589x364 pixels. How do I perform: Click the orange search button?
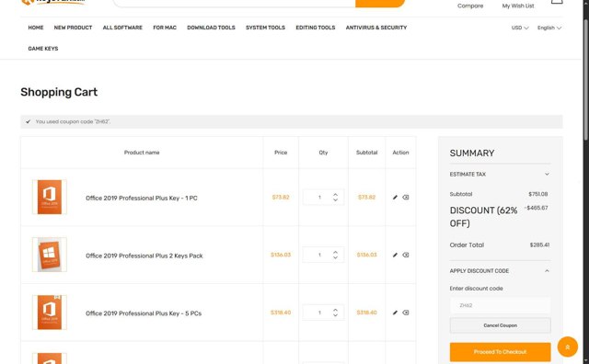pos(380,3)
